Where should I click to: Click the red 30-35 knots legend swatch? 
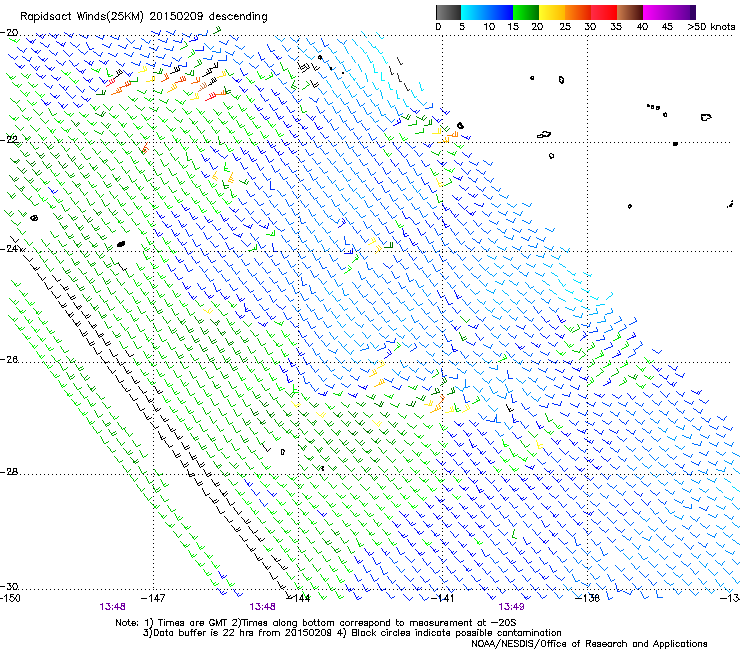604,12
